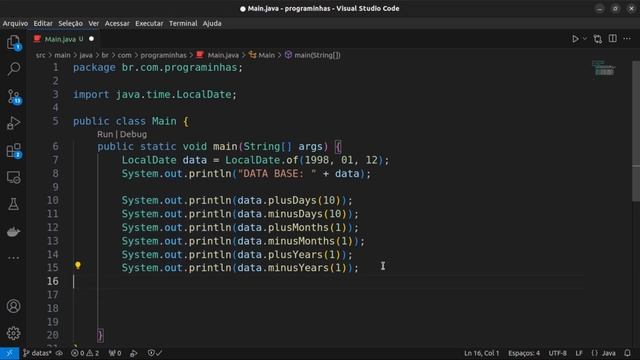Click line number 16 in gutter
This screenshot has width=640, height=360.
point(52,281)
